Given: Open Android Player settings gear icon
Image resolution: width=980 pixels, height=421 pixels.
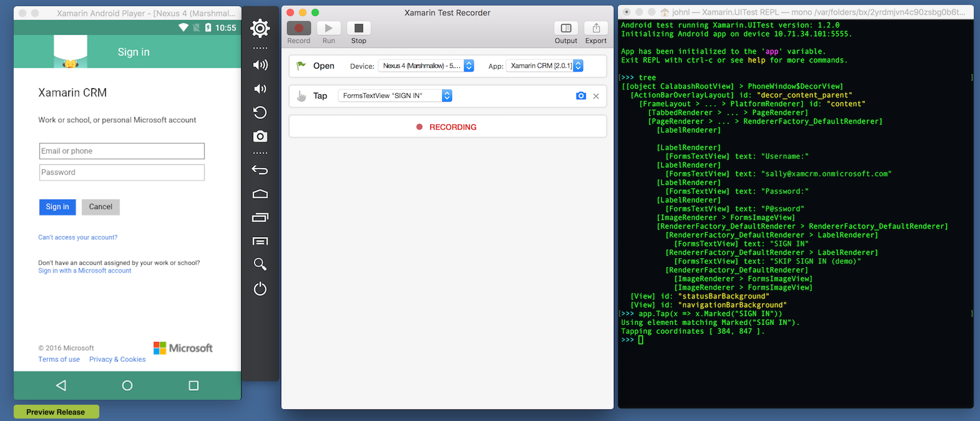Looking at the screenshot, I should [260, 29].
